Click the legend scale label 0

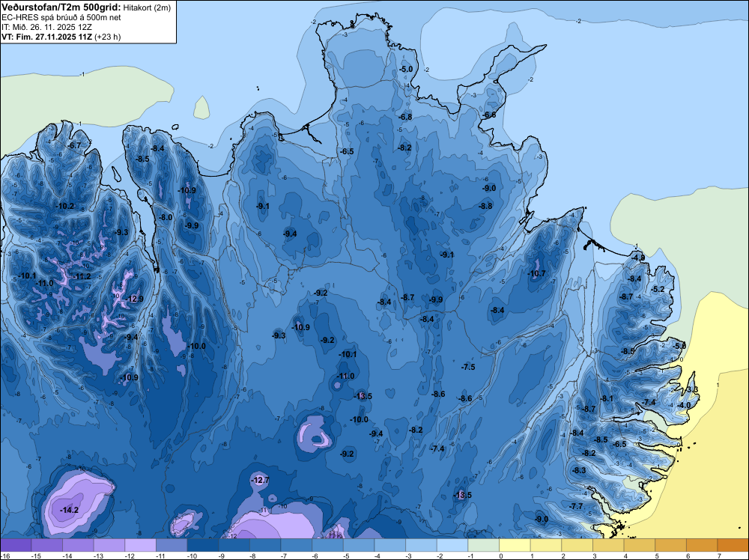pos(501,556)
